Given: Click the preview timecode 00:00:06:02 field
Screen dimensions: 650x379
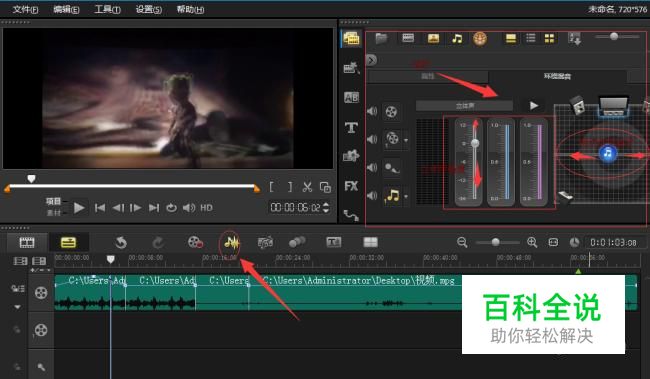Looking at the screenshot, I should (296, 207).
